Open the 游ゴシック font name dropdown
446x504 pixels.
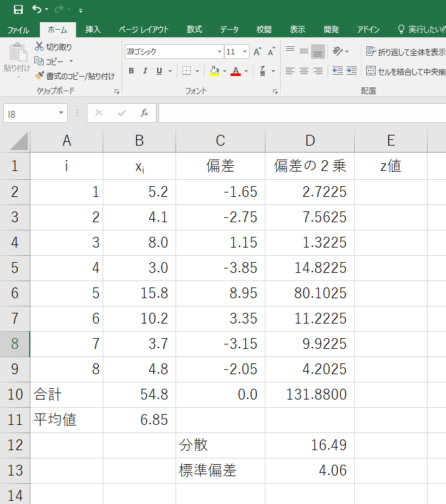point(219,51)
